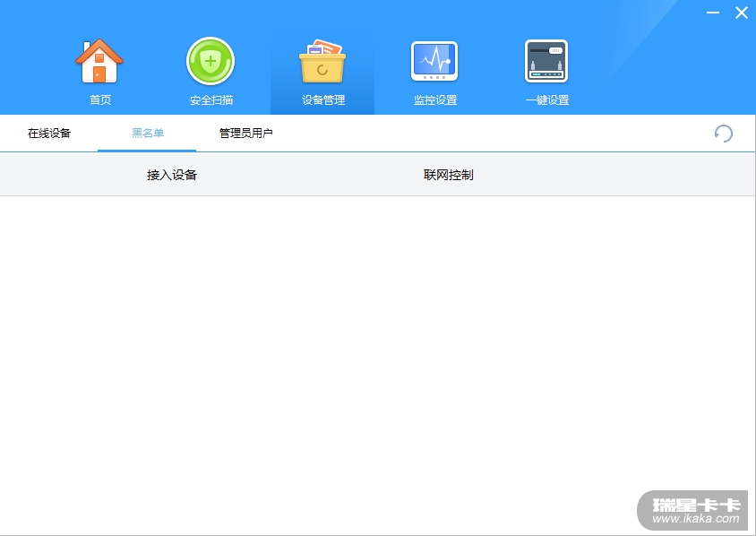Click the house-shaped home icon
The height and width of the screenshot is (536, 756).
pos(99,61)
